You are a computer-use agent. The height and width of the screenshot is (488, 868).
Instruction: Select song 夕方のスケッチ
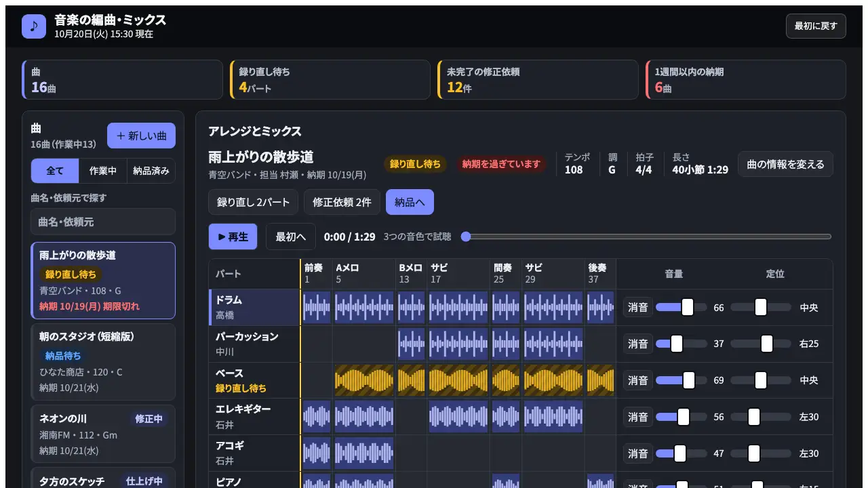point(103,478)
